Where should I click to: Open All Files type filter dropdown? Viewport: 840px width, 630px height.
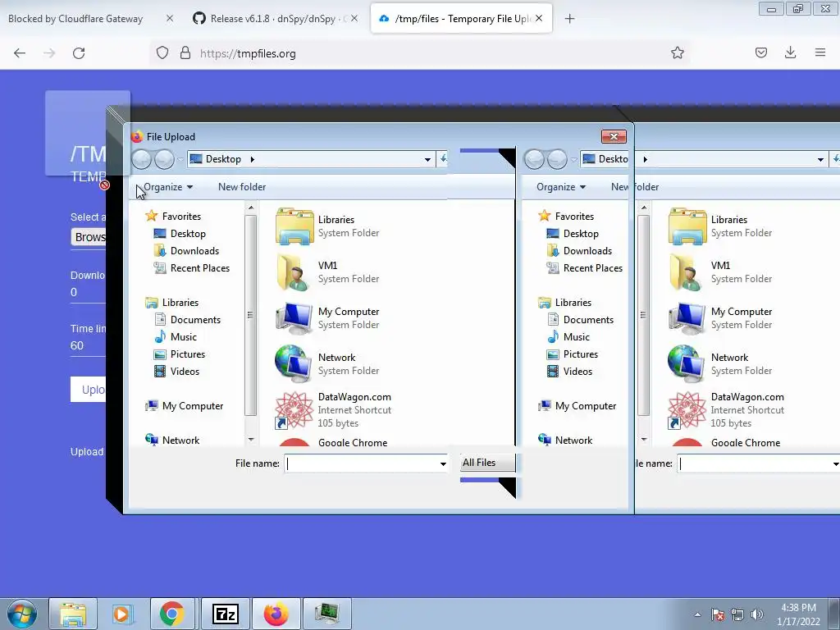(x=487, y=463)
